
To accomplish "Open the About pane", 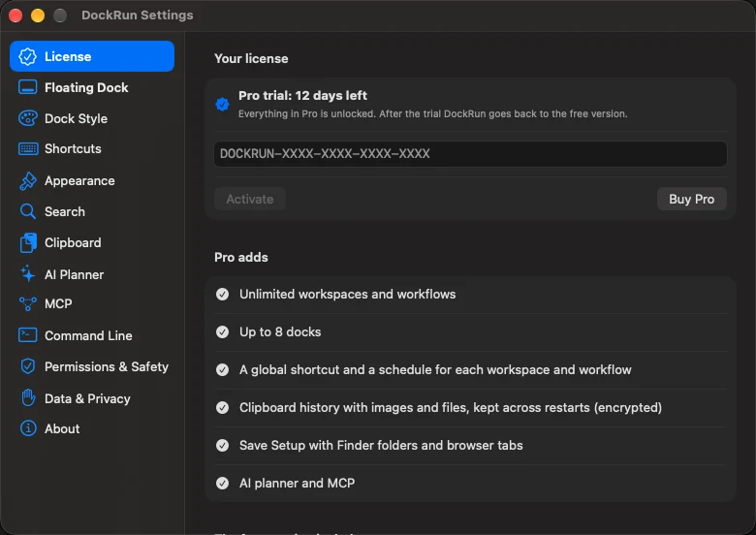I will 92,428.
